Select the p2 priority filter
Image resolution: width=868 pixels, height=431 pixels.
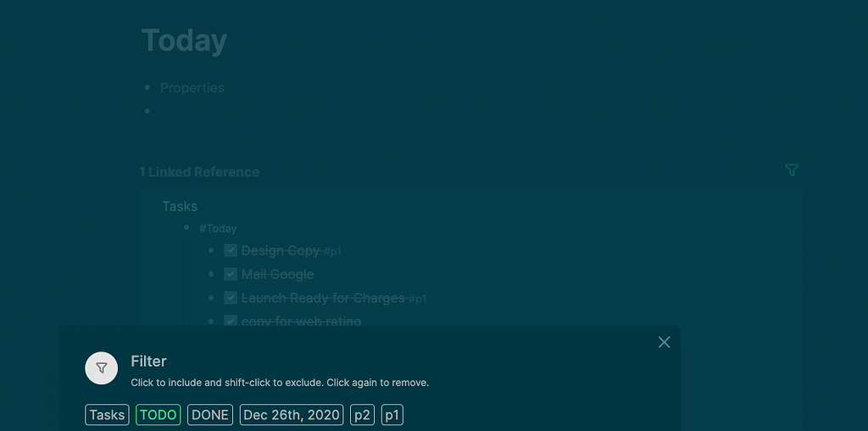coord(362,415)
